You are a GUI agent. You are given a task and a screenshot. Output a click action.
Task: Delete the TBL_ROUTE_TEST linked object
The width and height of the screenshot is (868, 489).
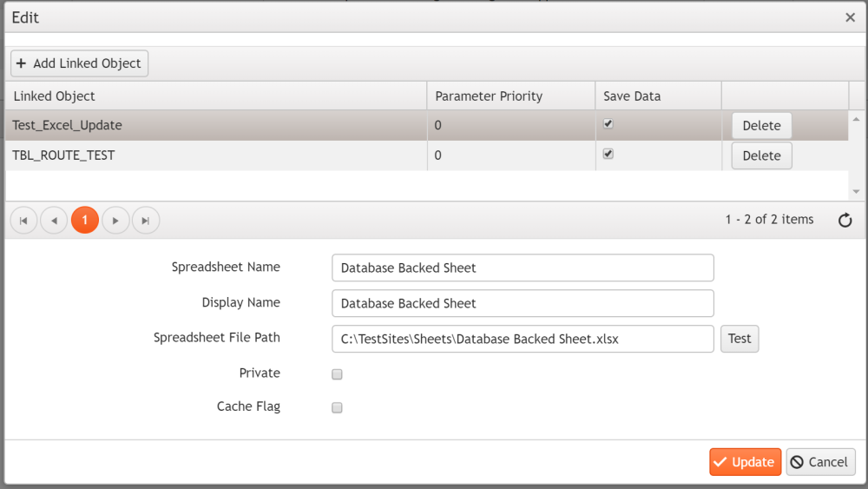pyautogui.click(x=761, y=156)
